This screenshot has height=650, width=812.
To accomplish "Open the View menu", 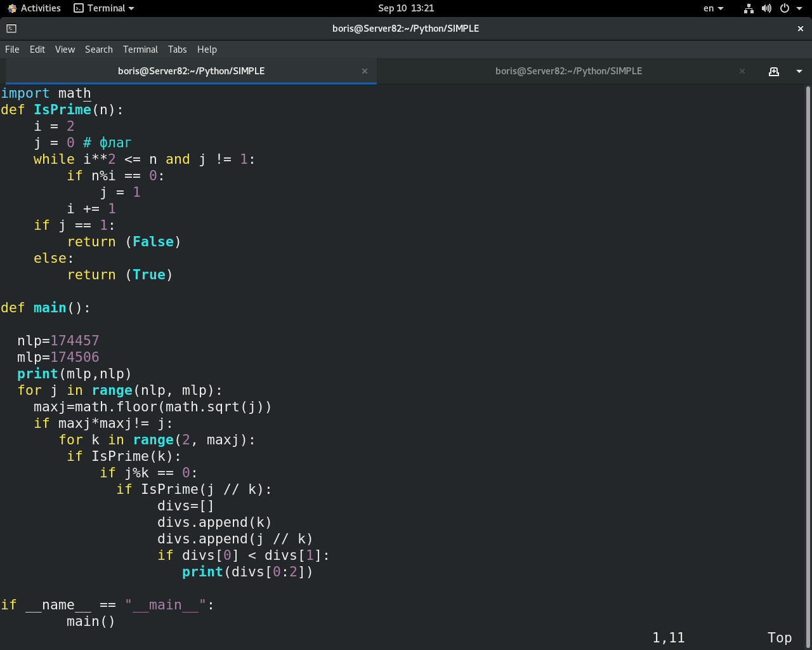I will pos(65,50).
